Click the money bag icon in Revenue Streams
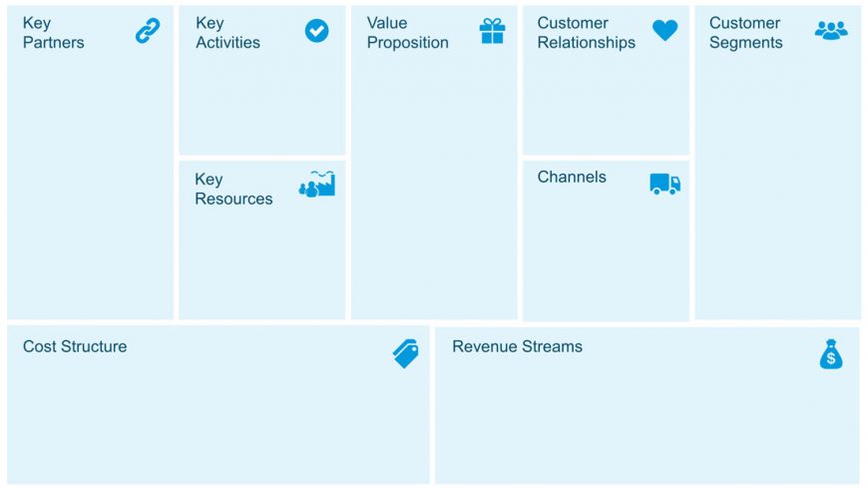Image resolution: width=868 pixels, height=489 pixels. click(831, 354)
